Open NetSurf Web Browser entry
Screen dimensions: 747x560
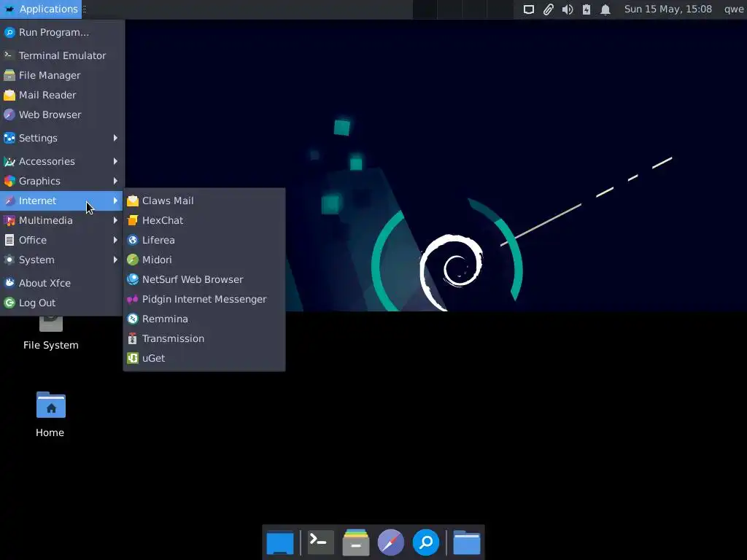click(204, 279)
